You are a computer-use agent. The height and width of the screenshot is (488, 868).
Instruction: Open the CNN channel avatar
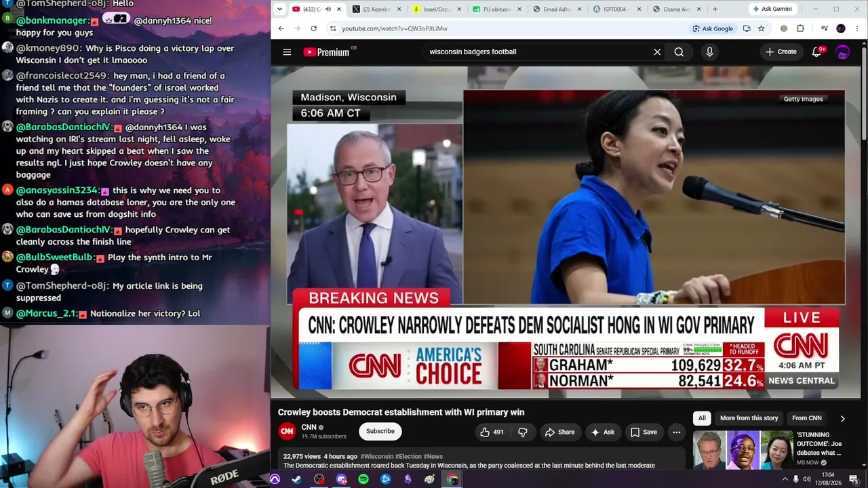coord(288,431)
